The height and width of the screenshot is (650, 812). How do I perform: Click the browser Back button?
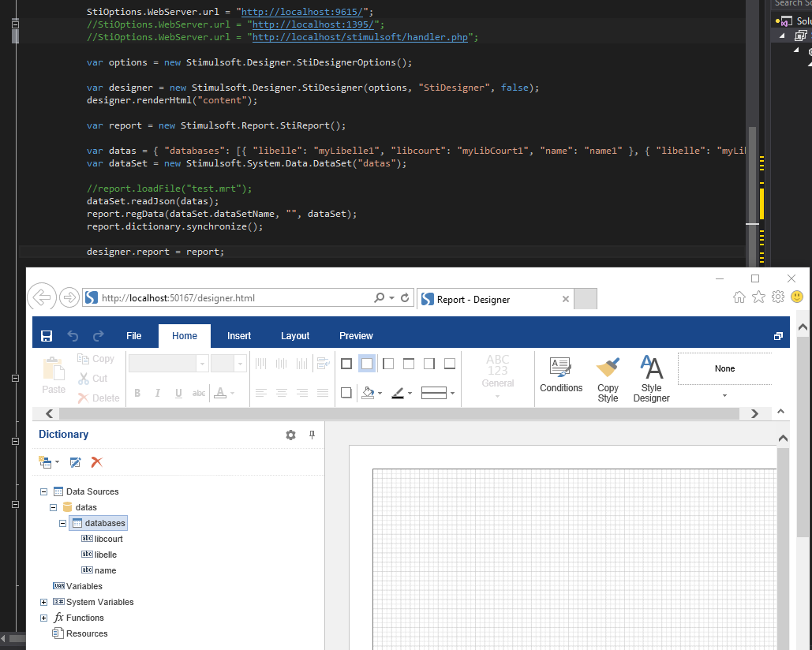tap(41, 297)
